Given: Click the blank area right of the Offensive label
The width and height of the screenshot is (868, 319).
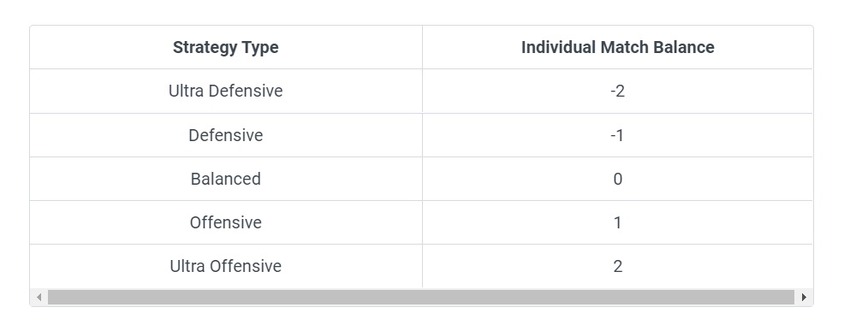Looking at the screenshot, I should point(342,223).
